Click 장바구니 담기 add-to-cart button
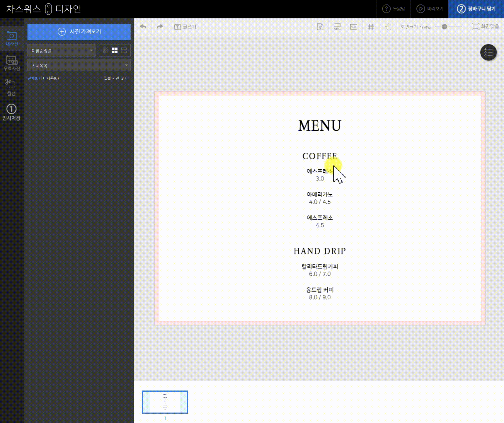The width and height of the screenshot is (504, 423). [476, 9]
